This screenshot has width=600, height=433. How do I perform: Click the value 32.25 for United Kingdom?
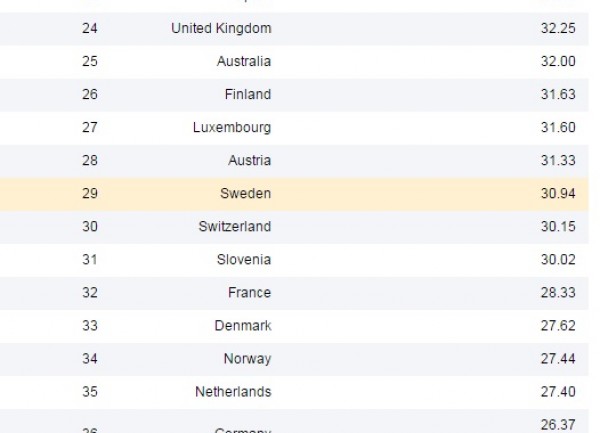(558, 28)
